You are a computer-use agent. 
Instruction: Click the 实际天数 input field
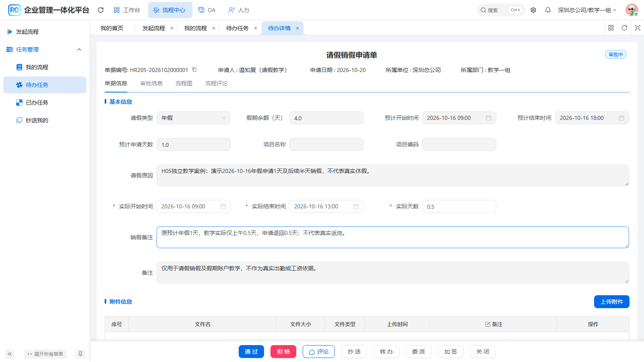[x=459, y=206]
